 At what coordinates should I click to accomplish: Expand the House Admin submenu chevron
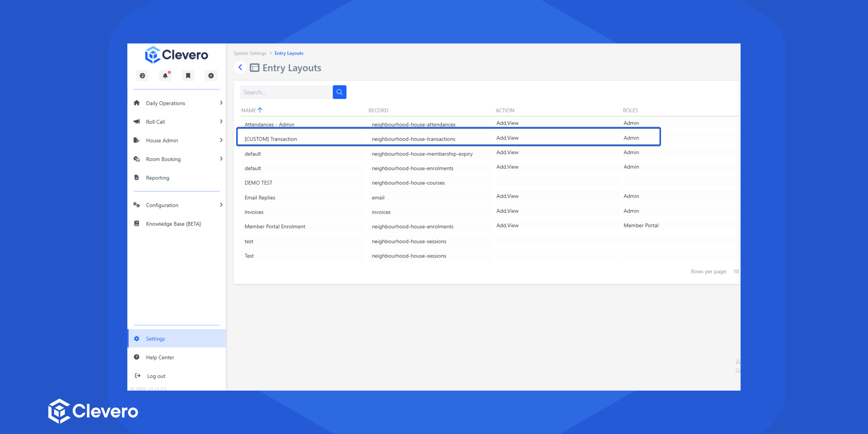(x=221, y=140)
